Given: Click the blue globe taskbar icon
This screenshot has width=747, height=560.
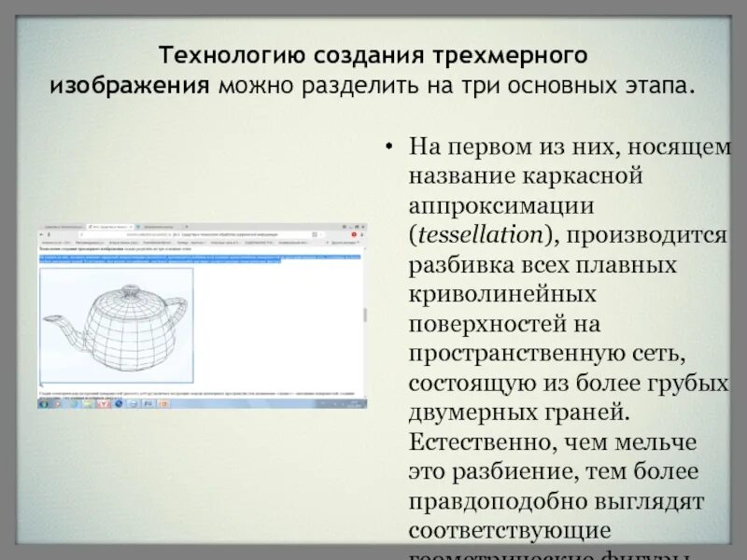Looking at the screenshot, I should click(119, 404).
